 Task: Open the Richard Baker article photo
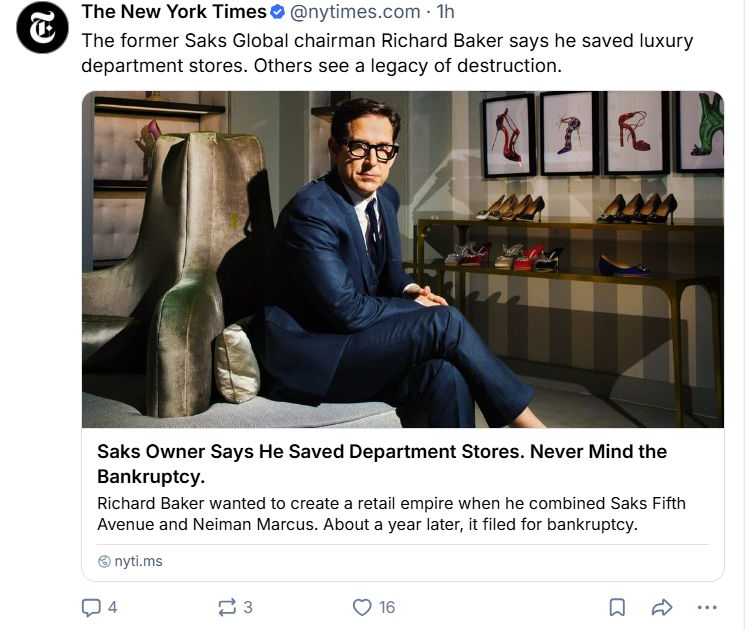pos(403,259)
